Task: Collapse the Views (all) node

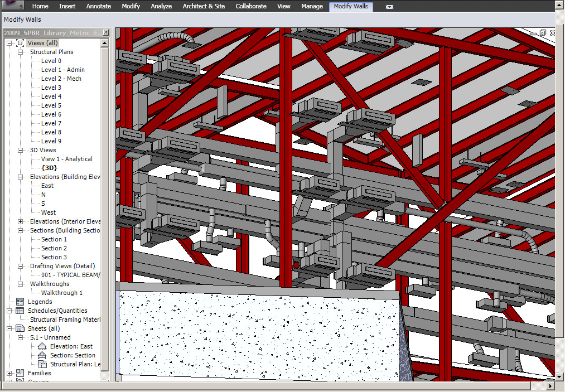Action: pos(9,43)
